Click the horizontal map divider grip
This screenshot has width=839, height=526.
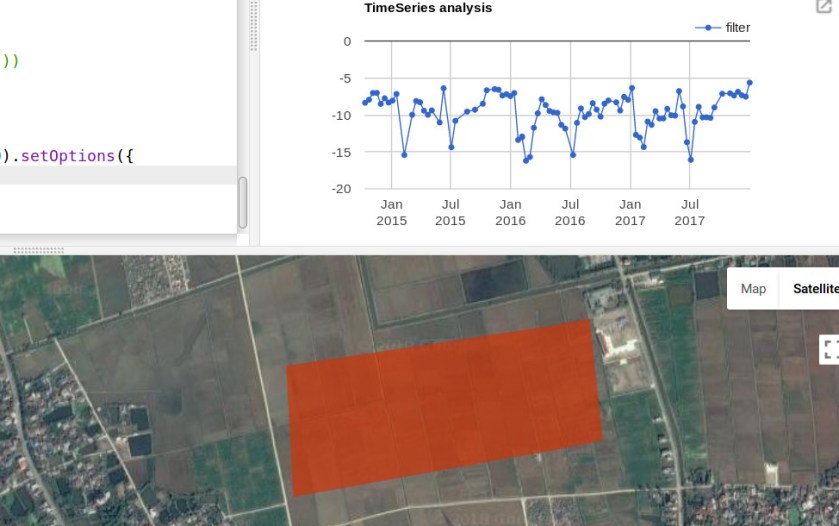(38, 250)
